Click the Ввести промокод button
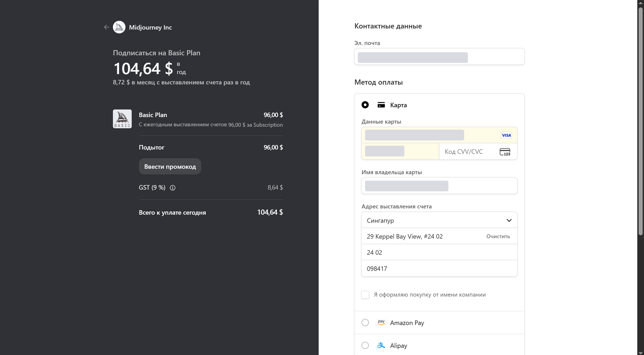 pos(170,166)
